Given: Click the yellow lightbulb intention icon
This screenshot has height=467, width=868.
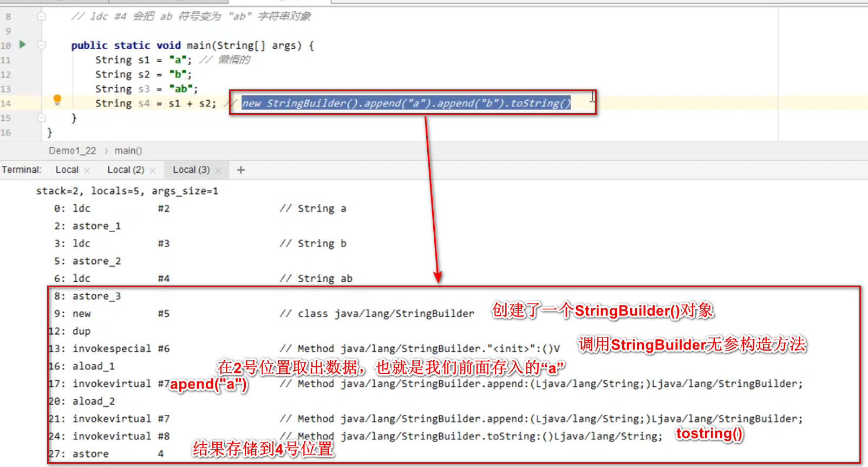Looking at the screenshot, I should tap(57, 100).
